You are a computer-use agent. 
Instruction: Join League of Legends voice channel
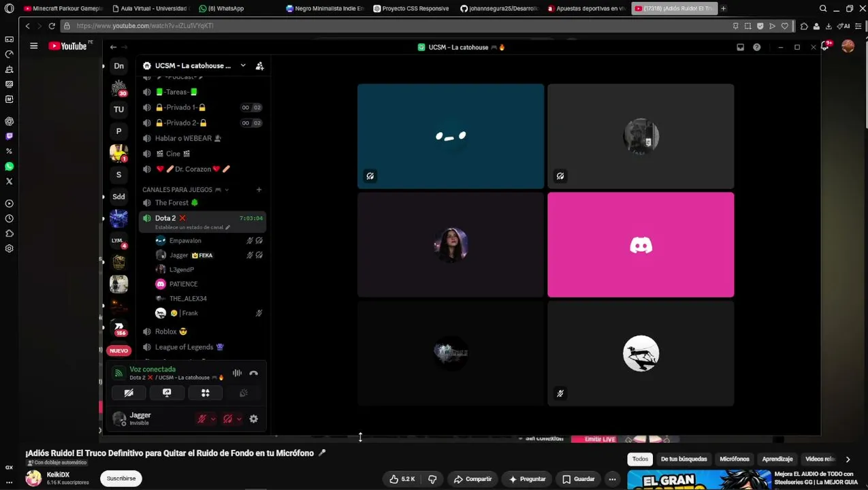(x=203, y=347)
